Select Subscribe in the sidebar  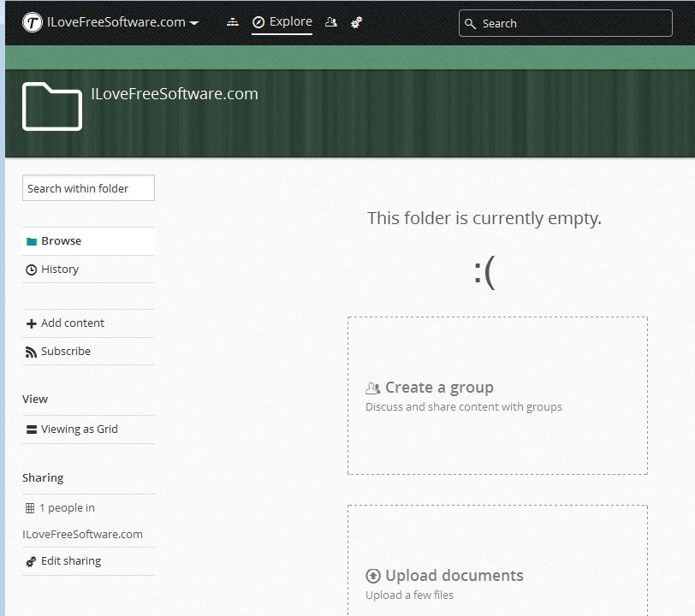(x=89, y=352)
